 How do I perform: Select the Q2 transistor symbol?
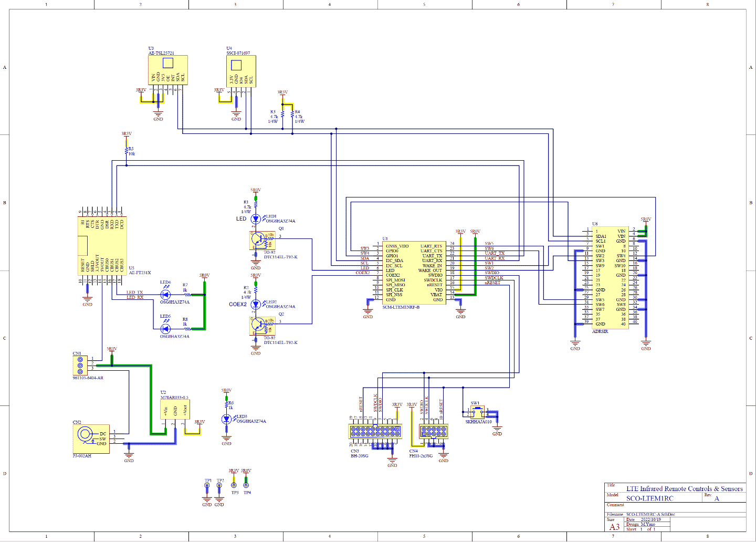[261, 325]
